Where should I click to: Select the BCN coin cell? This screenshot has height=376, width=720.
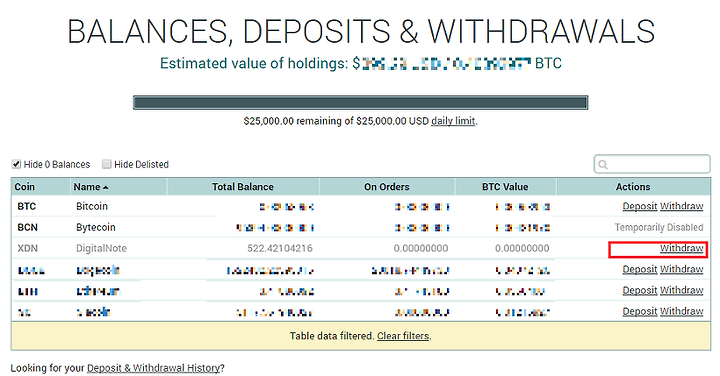pos(28,228)
